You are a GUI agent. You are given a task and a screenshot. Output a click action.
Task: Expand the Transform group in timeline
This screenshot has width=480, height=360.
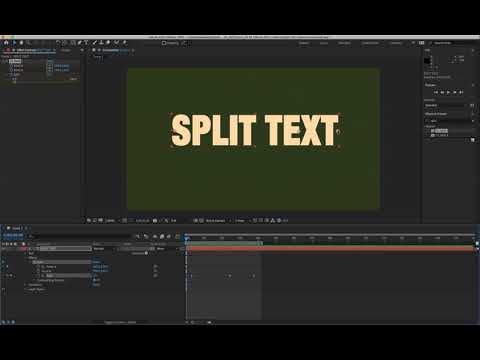26,285
